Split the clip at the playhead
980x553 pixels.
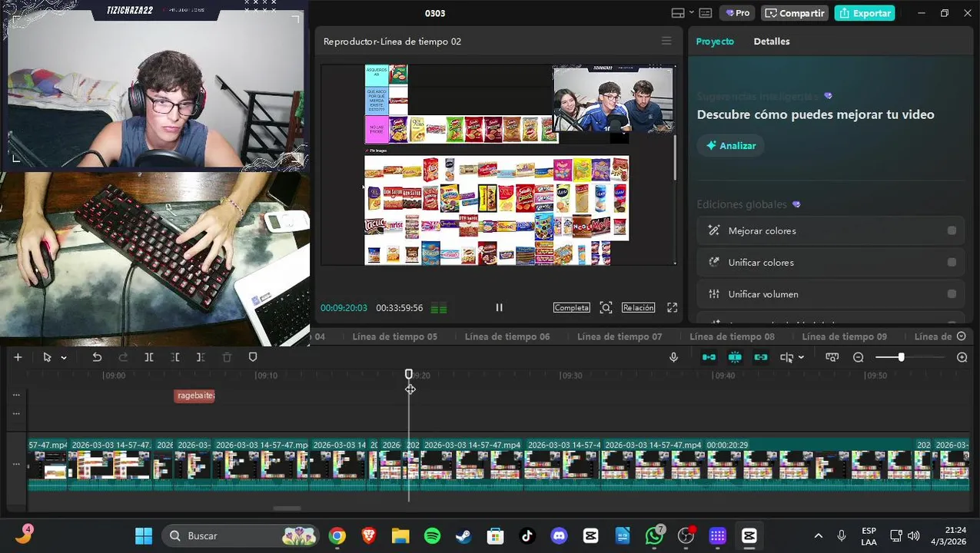149,357
